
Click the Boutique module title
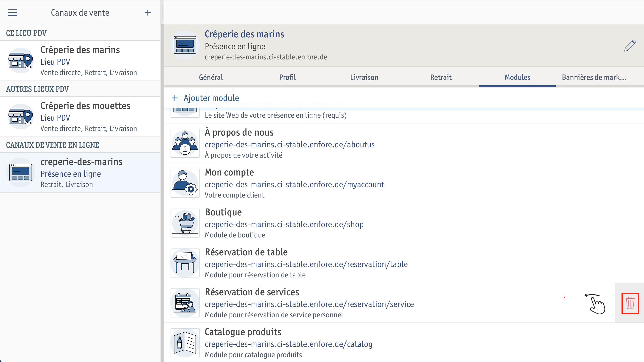(223, 212)
